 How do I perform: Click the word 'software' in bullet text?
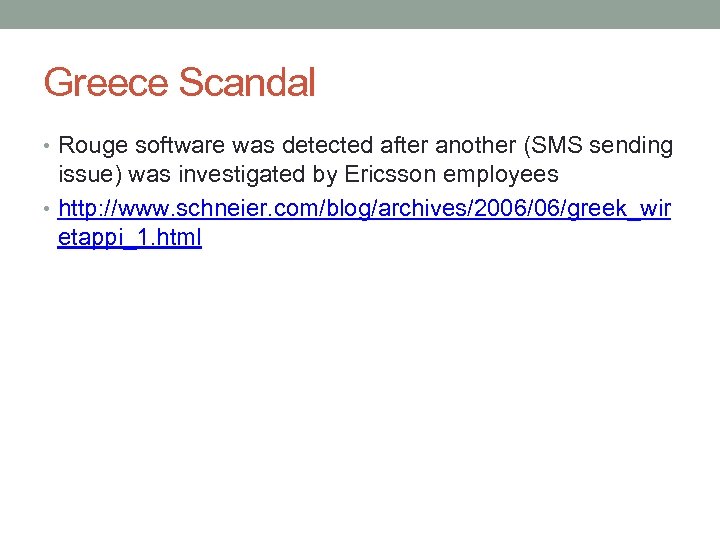pyautogui.click(x=172, y=146)
